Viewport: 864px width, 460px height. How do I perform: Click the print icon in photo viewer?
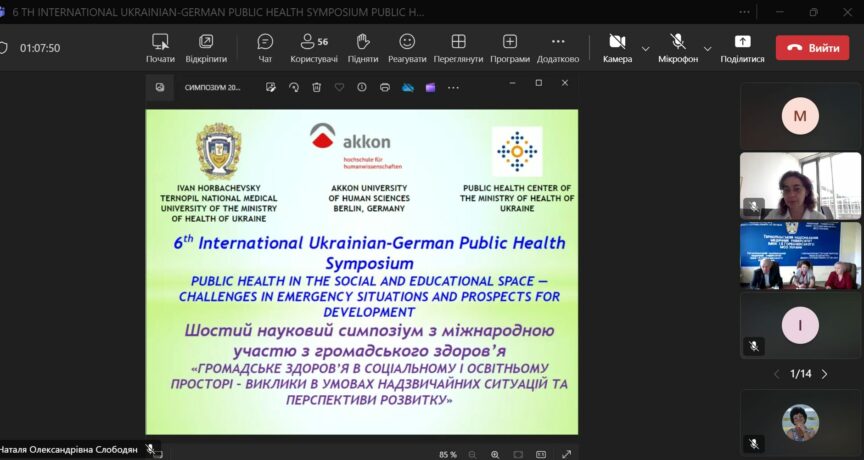[x=385, y=88]
